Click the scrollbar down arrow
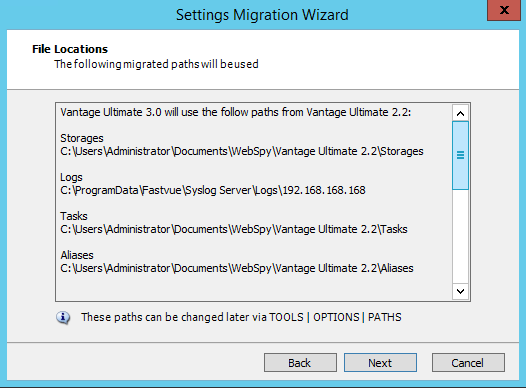 tap(460, 291)
